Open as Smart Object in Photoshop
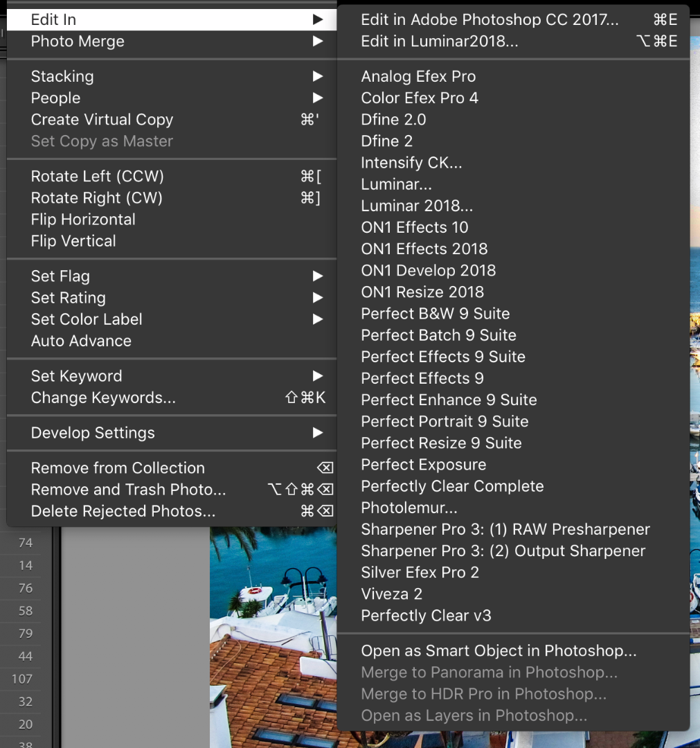 (499, 651)
